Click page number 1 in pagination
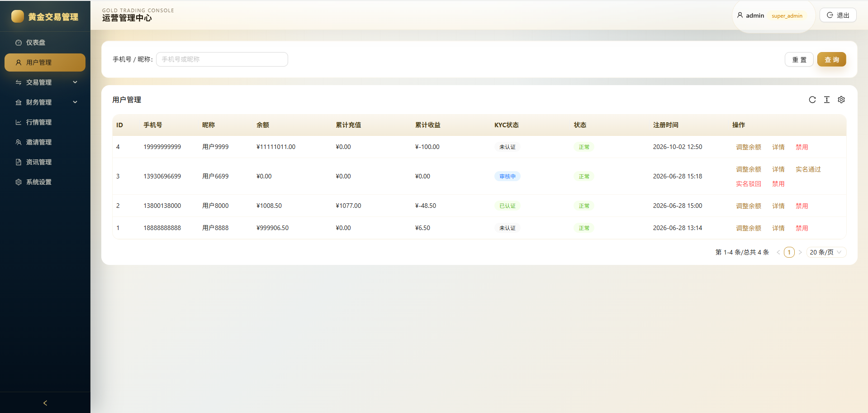 (789, 252)
